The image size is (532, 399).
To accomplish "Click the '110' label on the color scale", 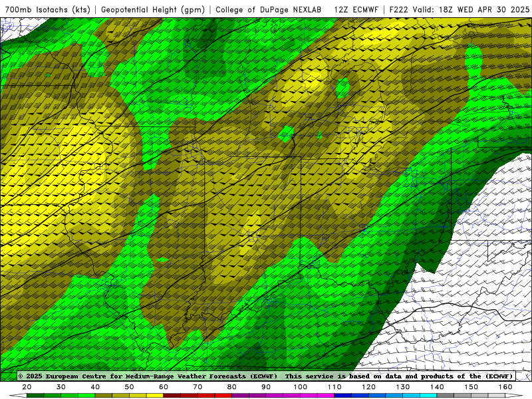I will pos(334,387).
